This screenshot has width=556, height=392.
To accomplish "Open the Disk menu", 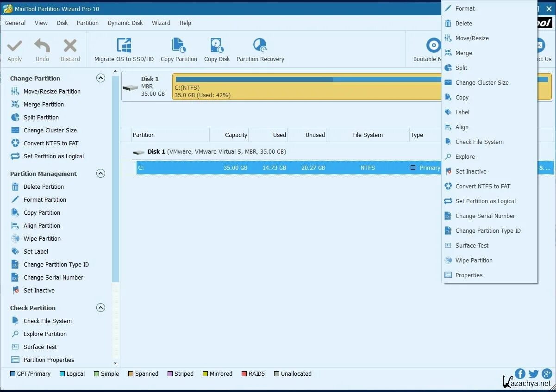I will click(x=62, y=23).
